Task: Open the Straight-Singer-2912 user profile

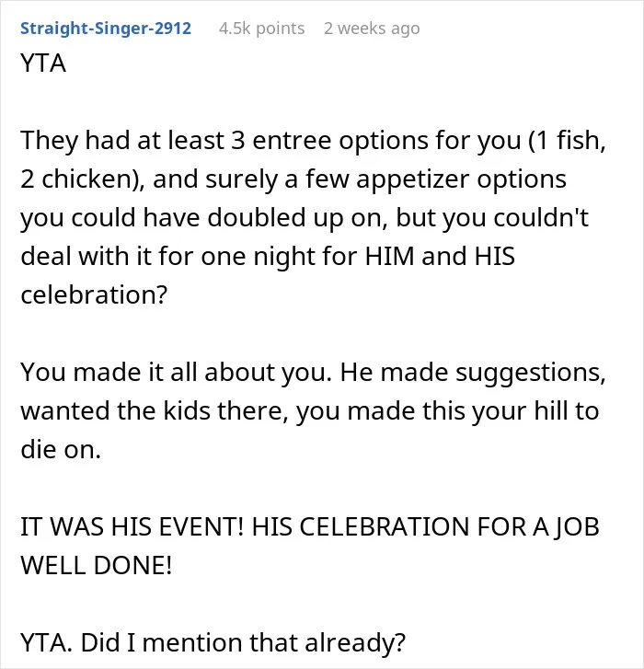Action: coord(106,29)
